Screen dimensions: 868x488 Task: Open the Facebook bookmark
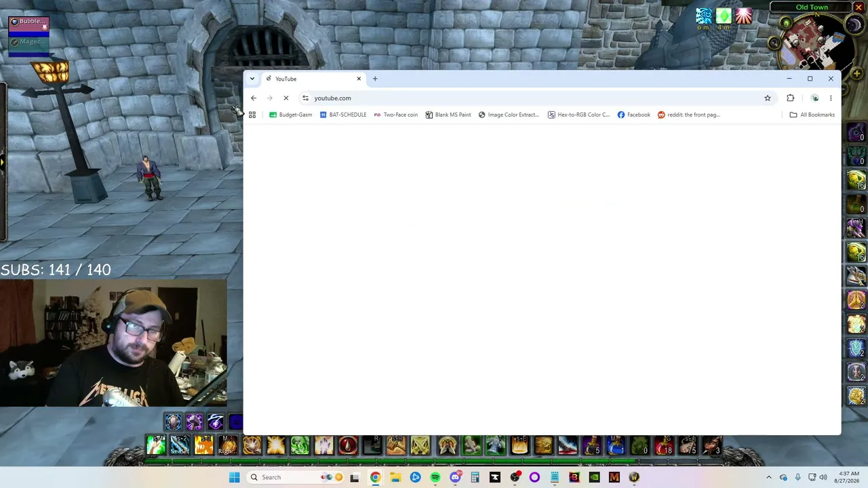pos(634,115)
